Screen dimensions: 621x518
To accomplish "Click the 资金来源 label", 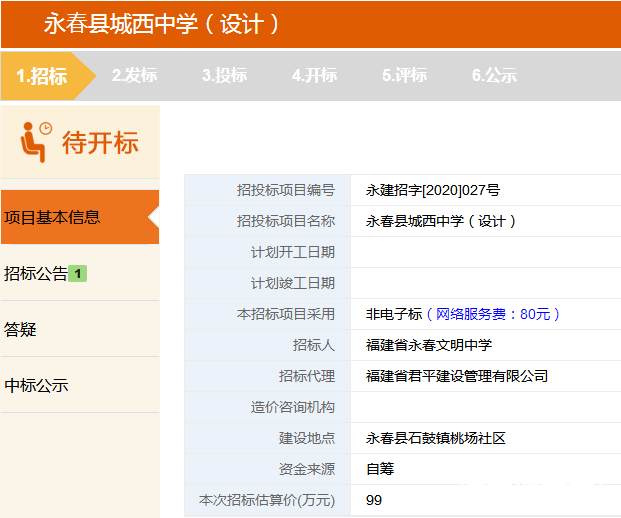I will point(307,469).
